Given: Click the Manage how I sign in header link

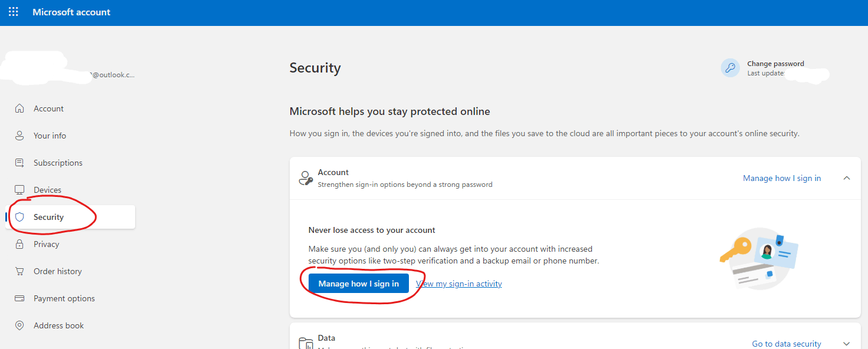Looking at the screenshot, I should pos(782,177).
